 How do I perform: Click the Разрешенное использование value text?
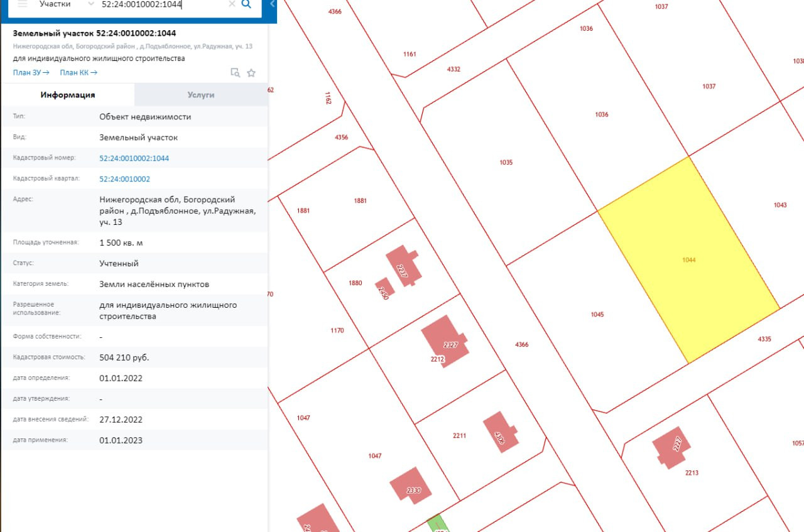click(168, 311)
